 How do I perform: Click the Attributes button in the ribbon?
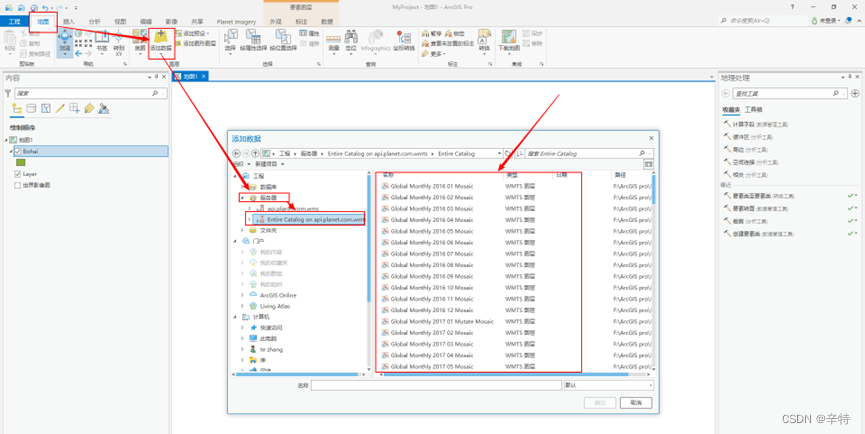309,34
